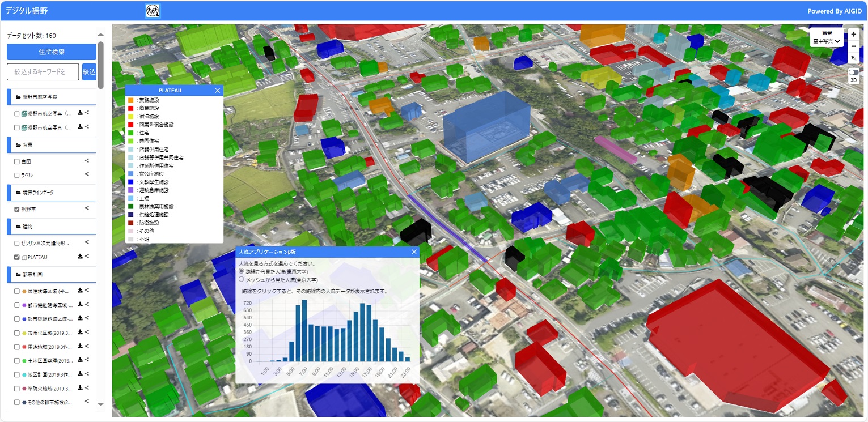Share the 用途地域 layer
This screenshot has height=422, width=868.
[x=87, y=346]
